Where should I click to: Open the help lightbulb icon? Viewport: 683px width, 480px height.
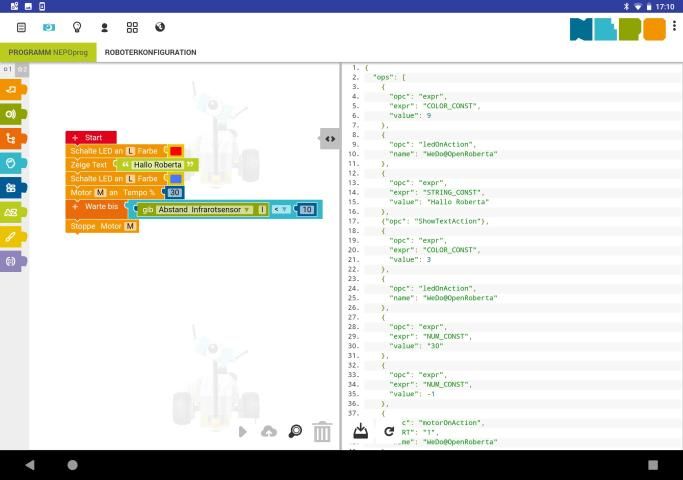(x=76, y=27)
